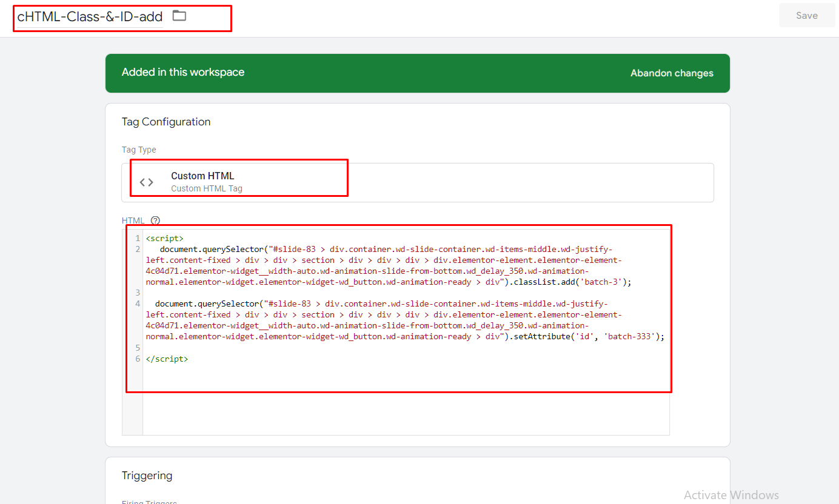Edit the cHTML-Class-&-ID-add tag name field

90,17
